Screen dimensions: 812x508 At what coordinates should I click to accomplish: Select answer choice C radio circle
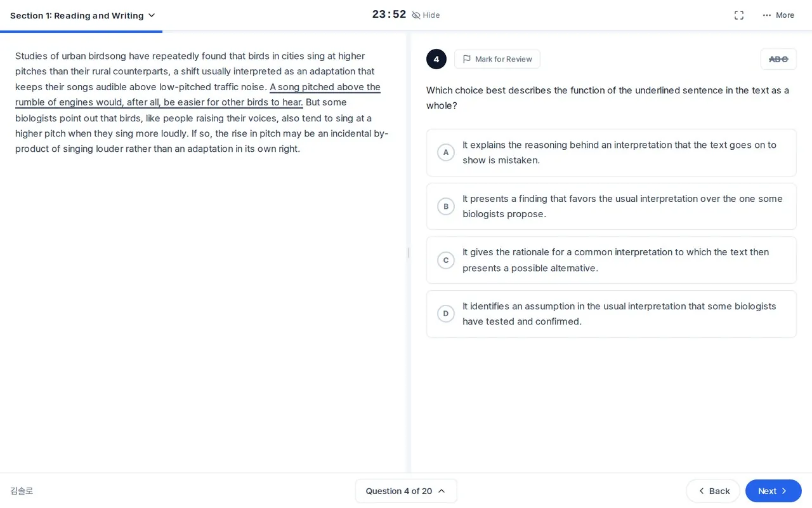[446, 260]
